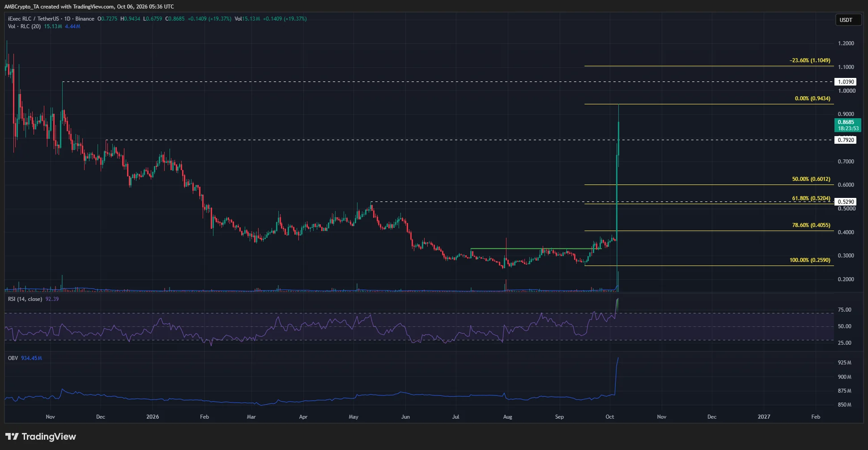Select the 0.7920 price label
This screenshot has height=450, width=868.
(x=846, y=140)
